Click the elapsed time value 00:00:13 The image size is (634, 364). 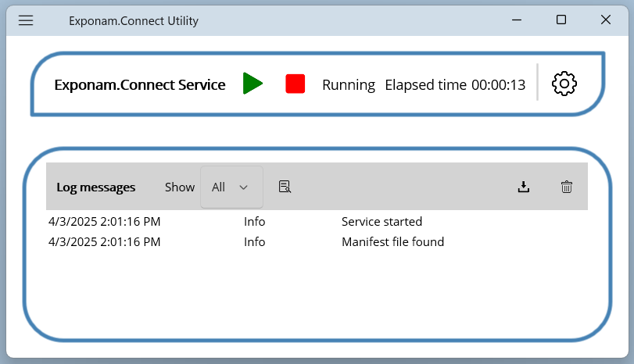coord(498,85)
